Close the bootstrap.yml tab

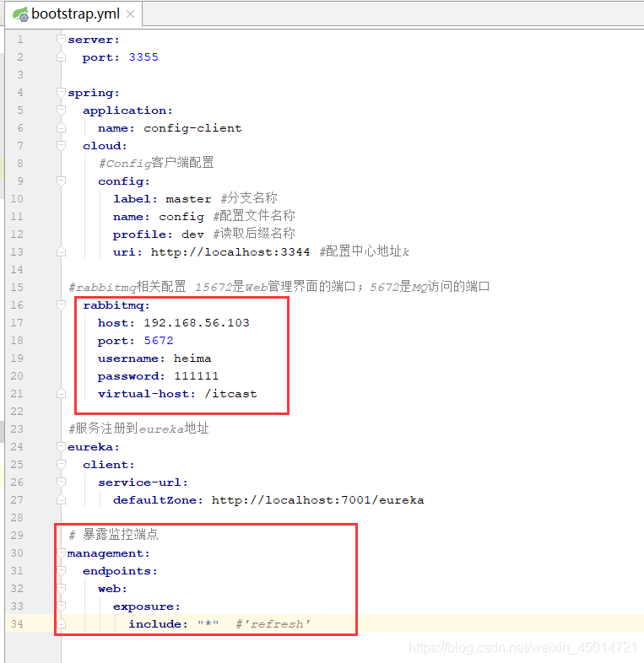130,14
